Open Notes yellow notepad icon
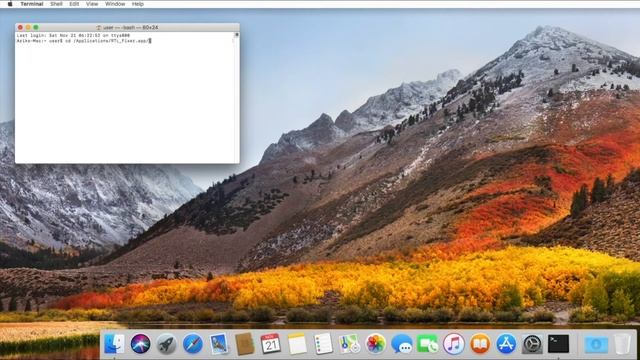This screenshot has width=640, height=360. [297, 344]
